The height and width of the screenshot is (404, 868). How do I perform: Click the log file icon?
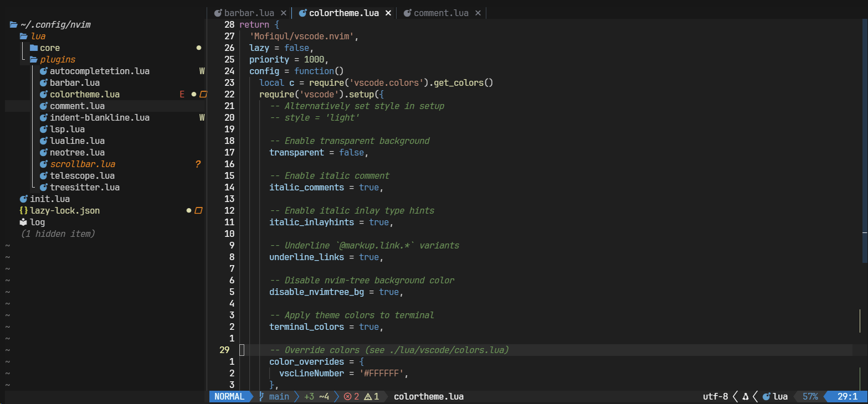tap(23, 222)
